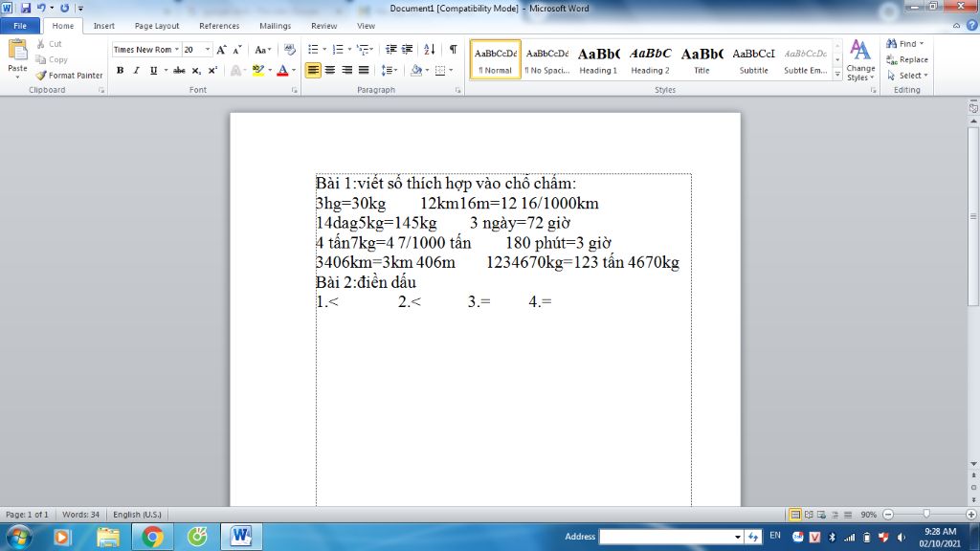Image resolution: width=980 pixels, height=551 pixels.
Task: Open Paragraph dialog launcher
Action: point(458,91)
